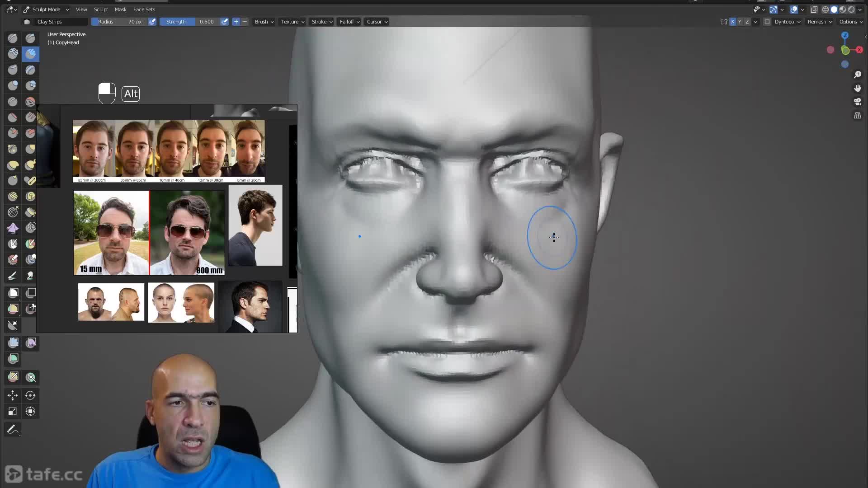Viewport: 868px width, 488px height.
Task: Switch perspective/orthographic grid icon
Action: point(857,116)
